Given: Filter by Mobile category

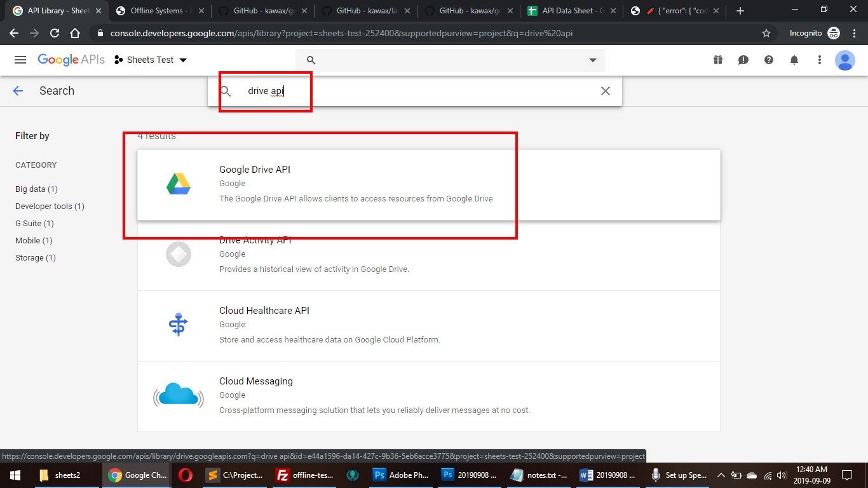Looking at the screenshot, I should pos(34,240).
